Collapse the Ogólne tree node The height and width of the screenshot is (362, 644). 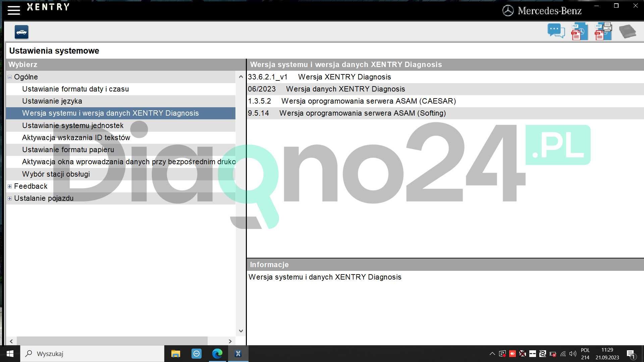coord(10,77)
